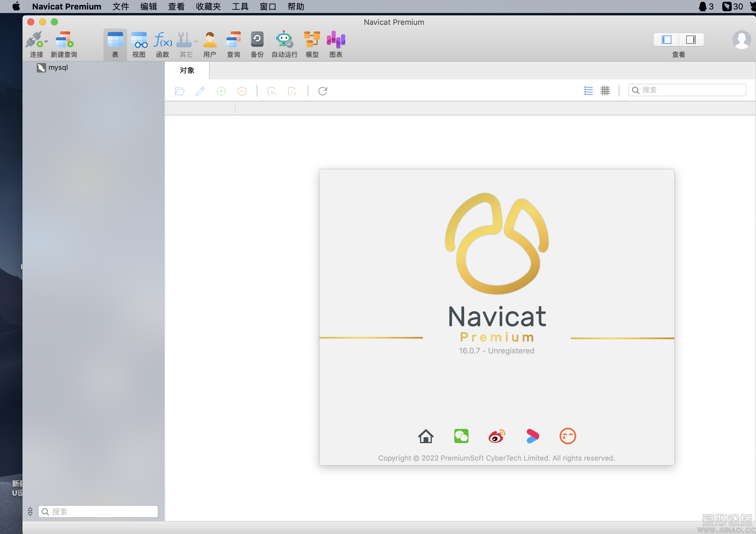Open the Query (查询) toolbar icon
756x534 pixels.
(x=233, y=40)
